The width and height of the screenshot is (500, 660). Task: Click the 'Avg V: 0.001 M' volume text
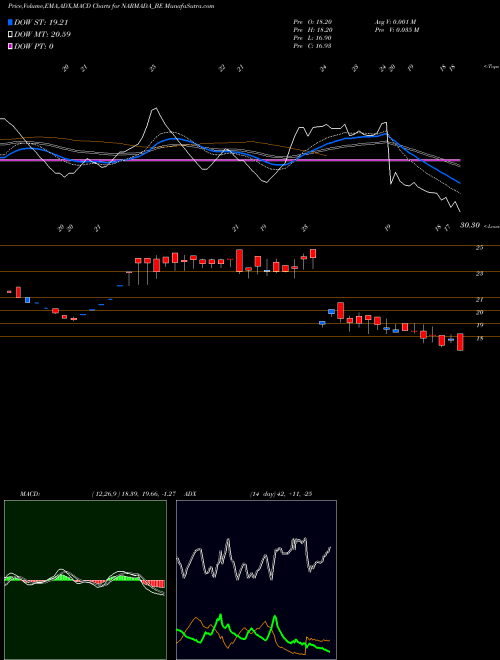[x=395, y=22]
